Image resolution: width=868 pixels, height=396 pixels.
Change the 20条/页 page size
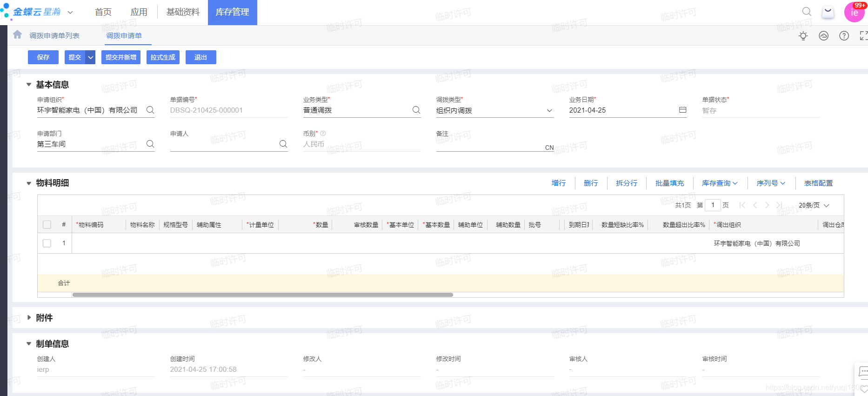(x=814, y=205)
